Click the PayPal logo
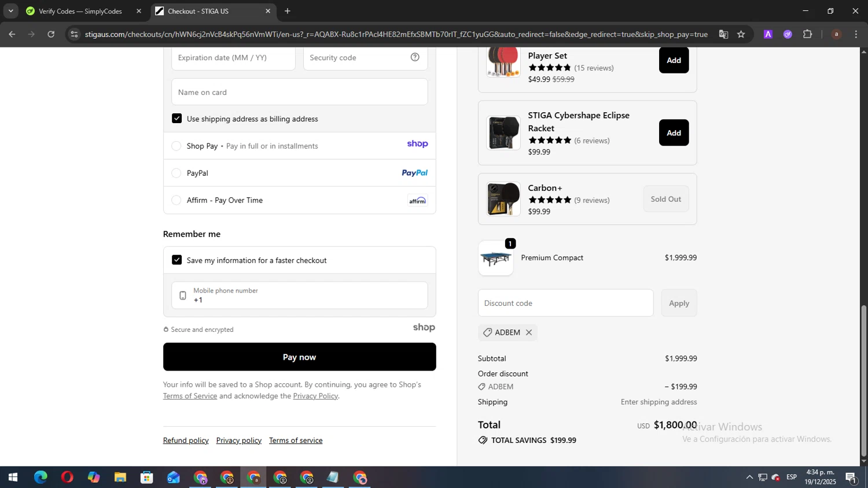868x488 pixels. coord(415,173)
